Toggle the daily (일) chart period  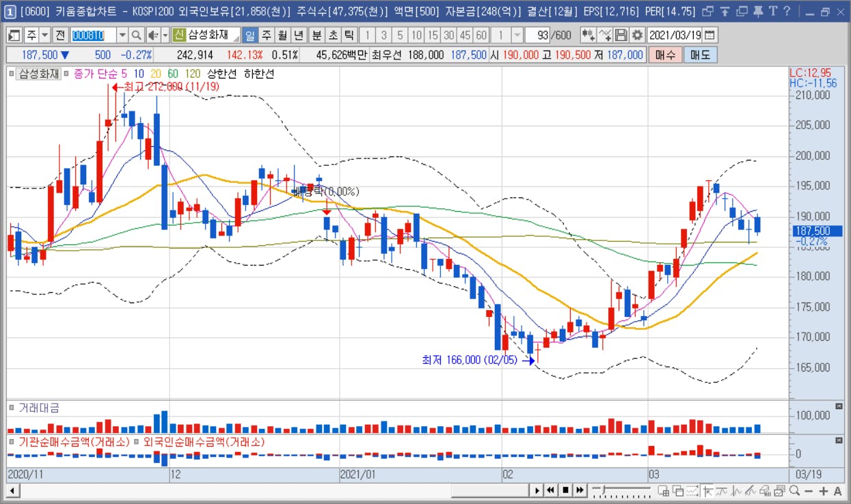(249, 35)
